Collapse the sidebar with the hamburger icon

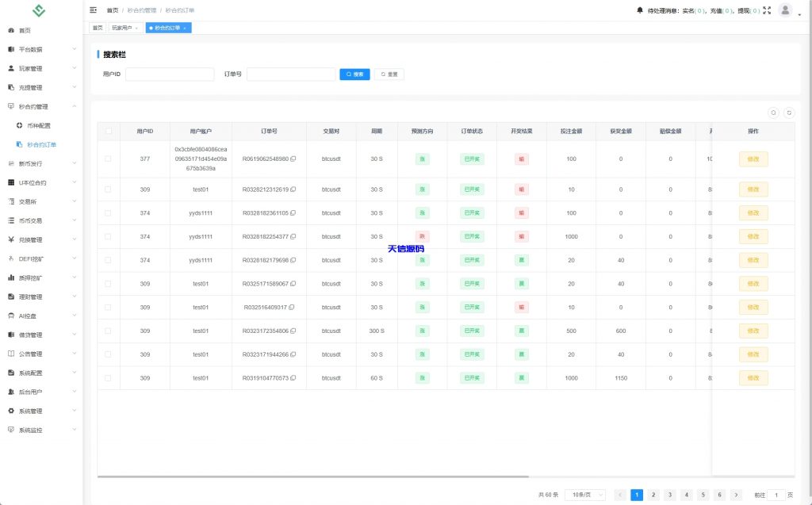pyautogui.click(x=94, y=10)
